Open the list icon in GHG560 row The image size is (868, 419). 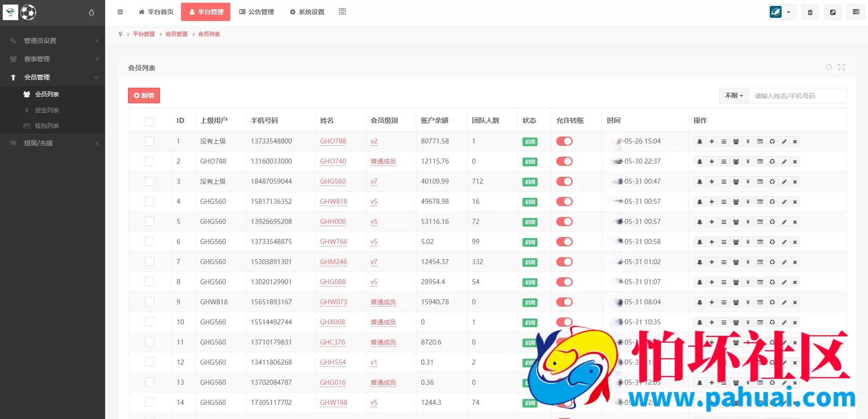[724, 182]
